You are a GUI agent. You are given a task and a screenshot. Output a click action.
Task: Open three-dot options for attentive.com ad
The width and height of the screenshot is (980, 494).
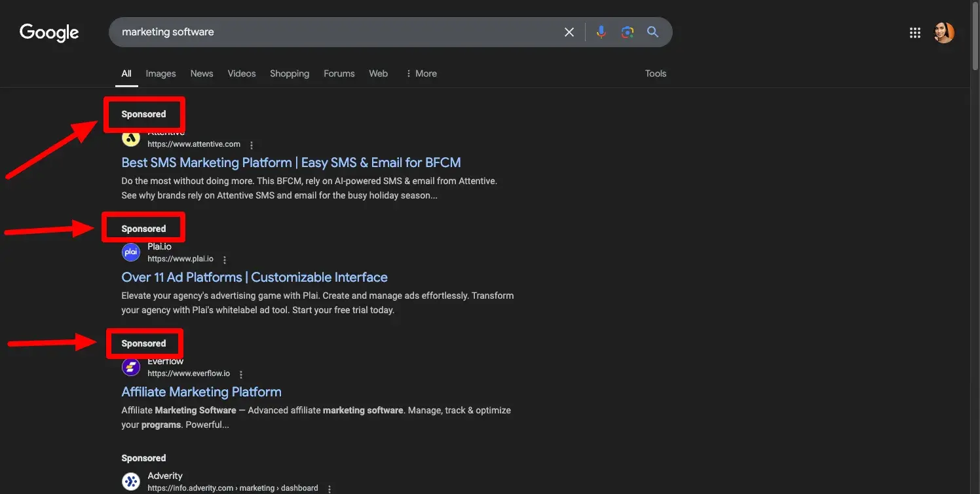pyautogui.click(x=252, y=145)
